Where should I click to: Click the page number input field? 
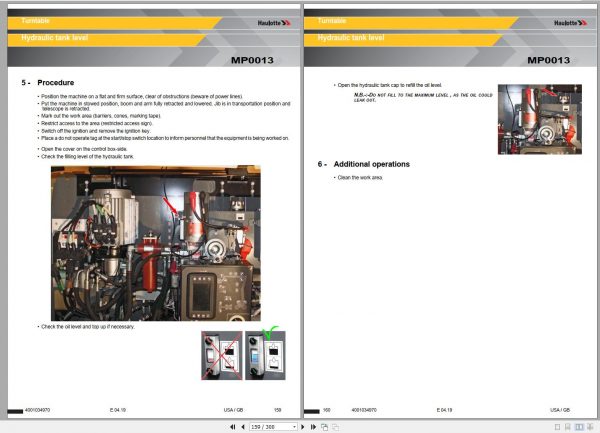271,427
